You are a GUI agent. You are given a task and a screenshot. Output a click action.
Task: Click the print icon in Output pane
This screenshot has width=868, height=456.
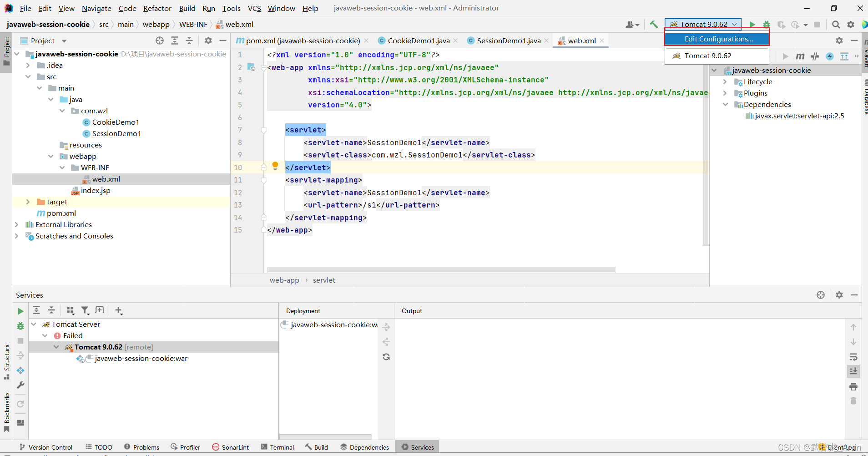click(853, 386)
